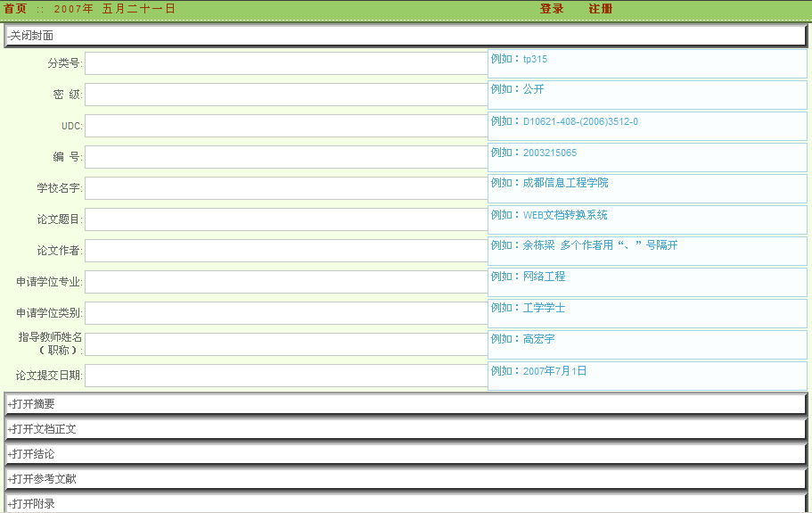This screenshot has width=812, height=513.
Task: Focus the 分类号 input field
Action: (x=286, y=63)
